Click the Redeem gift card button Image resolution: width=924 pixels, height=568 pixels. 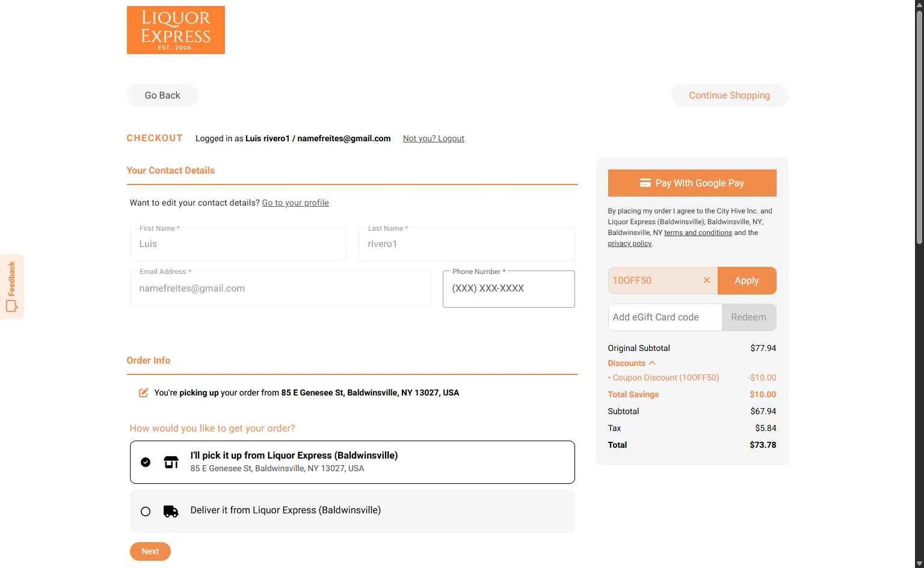[x=748, y=317]
